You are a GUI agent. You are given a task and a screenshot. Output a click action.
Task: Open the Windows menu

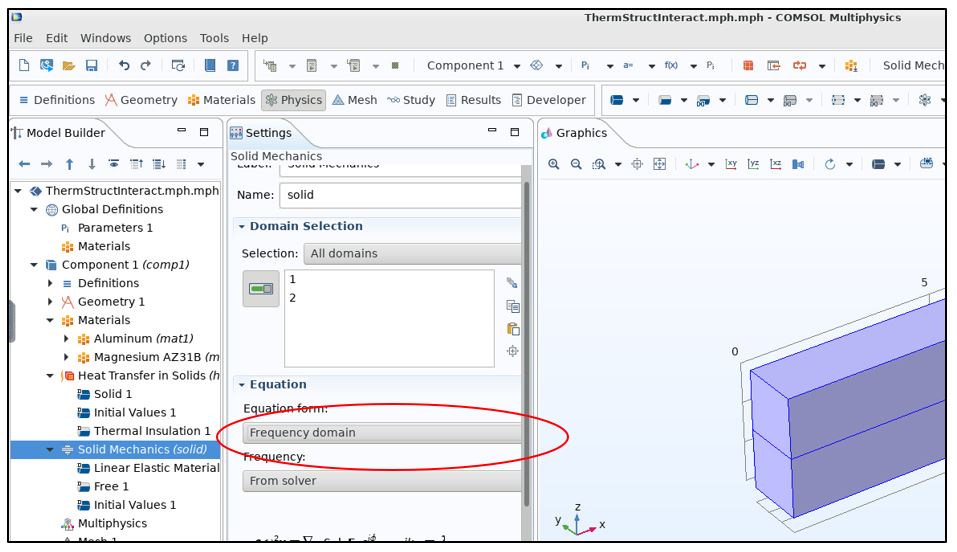pyautogui.click(x=106, y=38)
